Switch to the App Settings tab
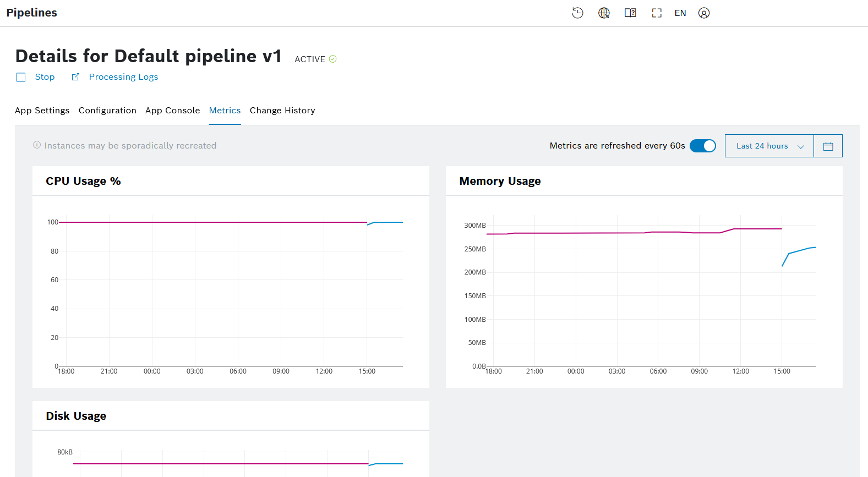 [42, 111]
